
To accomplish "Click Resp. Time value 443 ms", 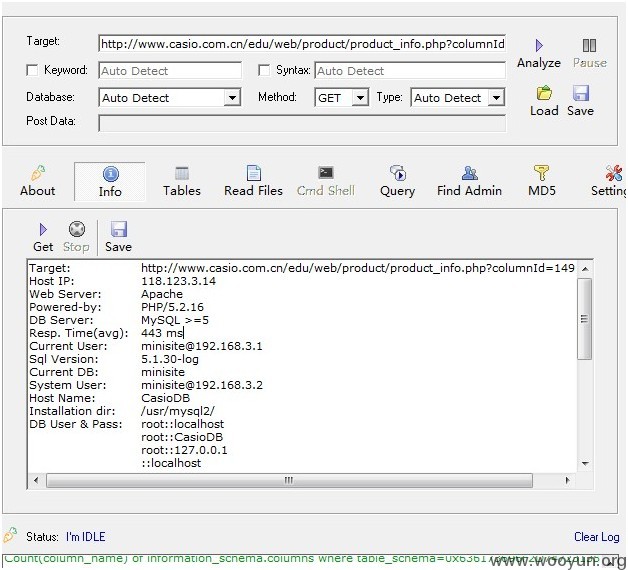I will tap(162, 333).
